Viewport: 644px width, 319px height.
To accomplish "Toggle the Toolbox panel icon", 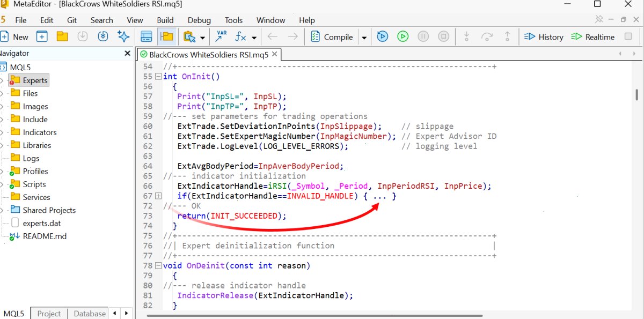I will (x=147, y=37).
